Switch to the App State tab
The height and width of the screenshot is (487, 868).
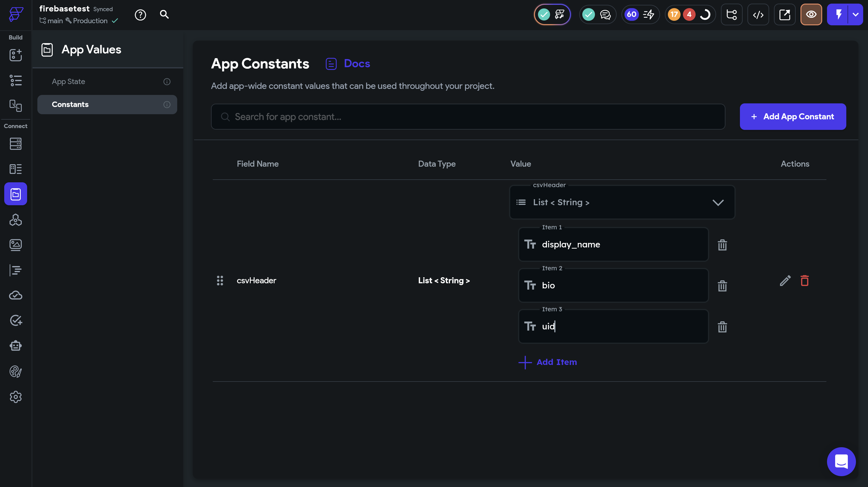pyautogui.click(x=68, y=82)
